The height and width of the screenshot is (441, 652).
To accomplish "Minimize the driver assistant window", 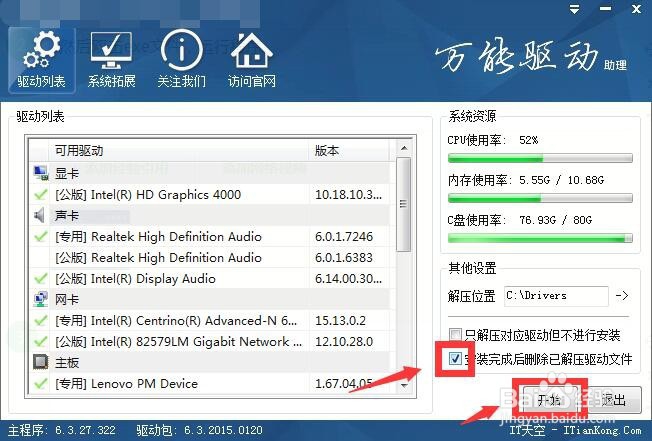I will tap(605, 9).
